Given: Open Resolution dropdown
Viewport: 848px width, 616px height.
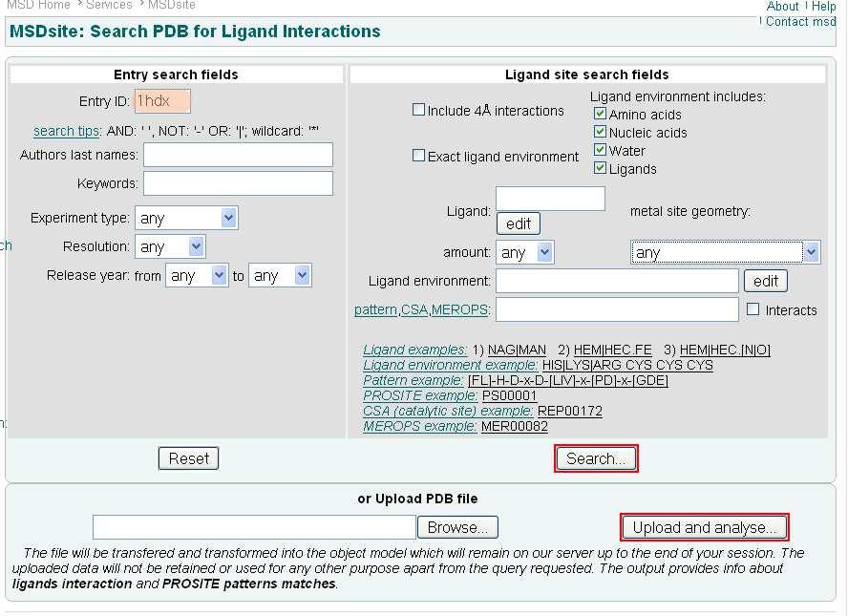Looking at the screenshot, I should click(170, 246).
